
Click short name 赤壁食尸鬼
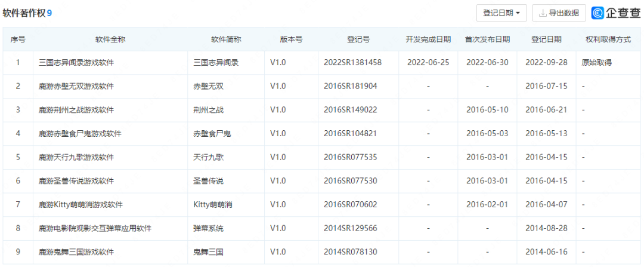pos(212,134)
